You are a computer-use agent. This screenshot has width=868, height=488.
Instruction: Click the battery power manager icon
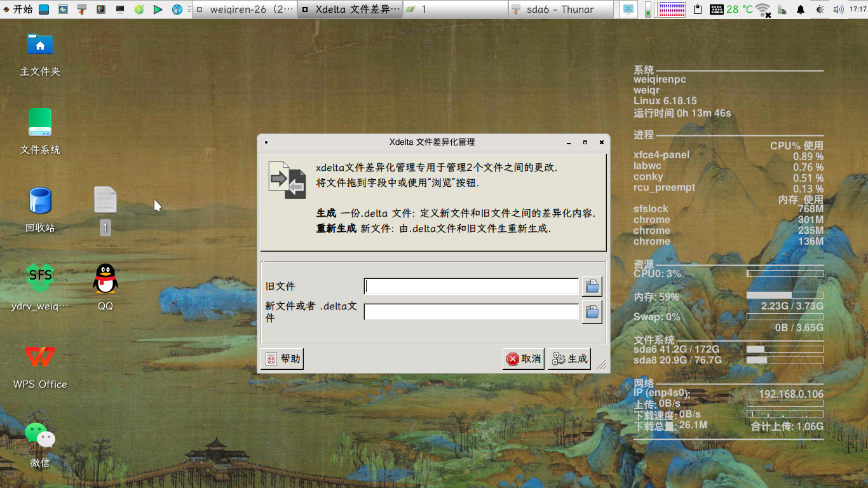click(782, 10)
